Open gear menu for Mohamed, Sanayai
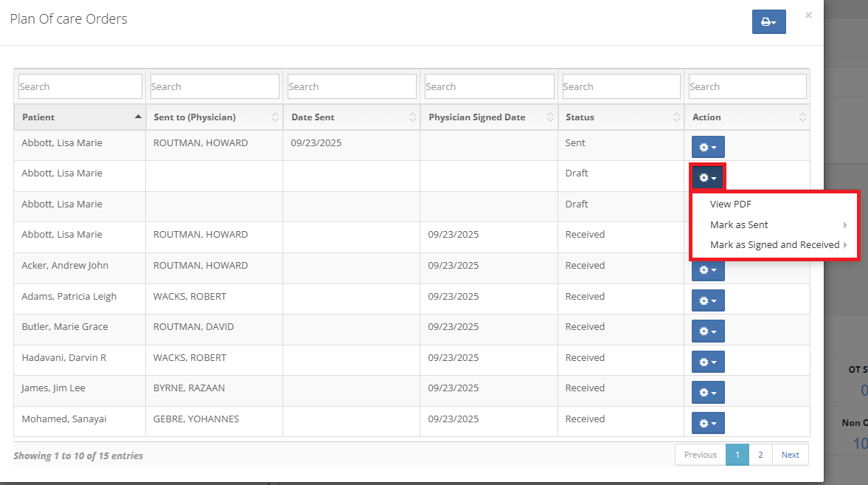 [708, 424]
